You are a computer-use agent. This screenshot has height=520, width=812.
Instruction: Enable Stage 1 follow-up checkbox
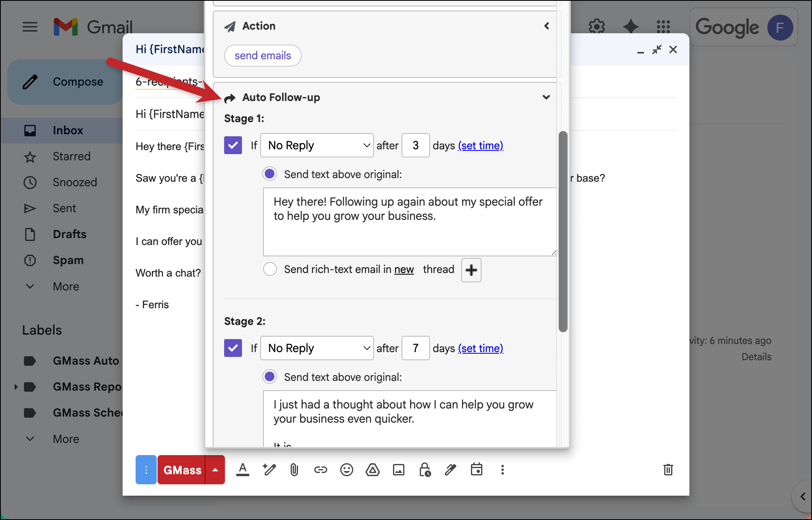(233, 145)
